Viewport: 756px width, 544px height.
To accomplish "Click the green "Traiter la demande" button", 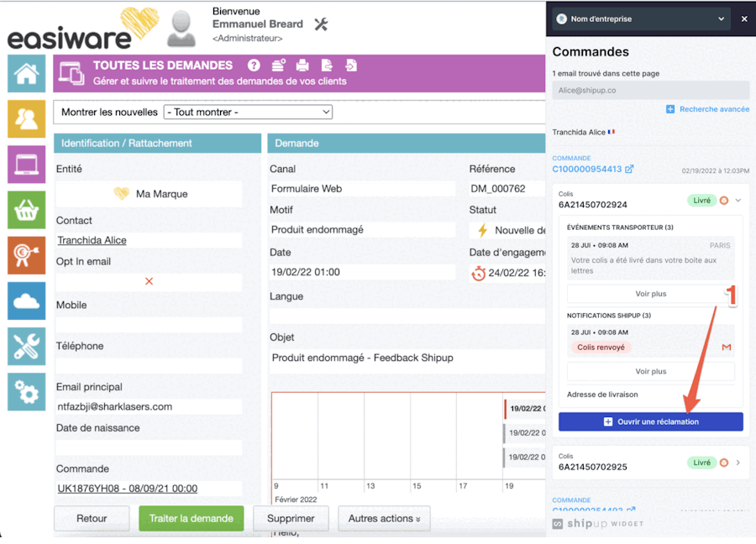I will click(x=192, y=519).
